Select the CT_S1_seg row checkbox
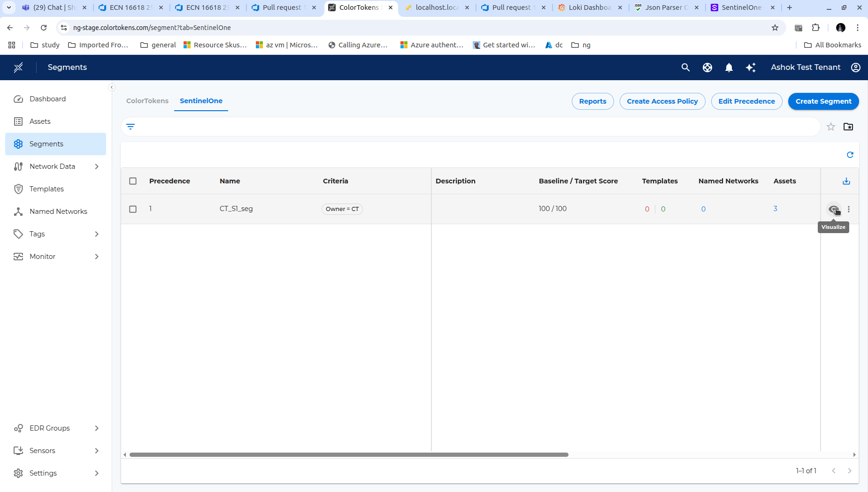Viewport: 868px width, 492px height. pos(133,209)
